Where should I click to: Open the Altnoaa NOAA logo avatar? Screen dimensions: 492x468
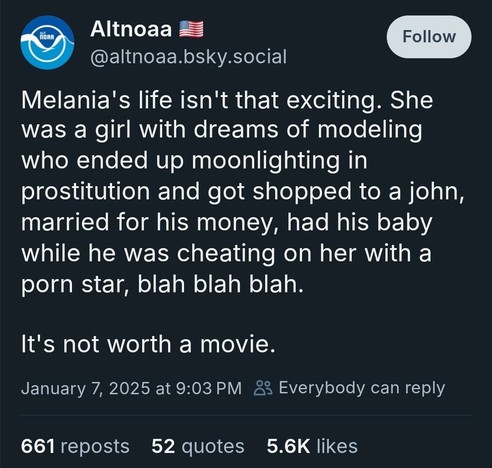47,42
